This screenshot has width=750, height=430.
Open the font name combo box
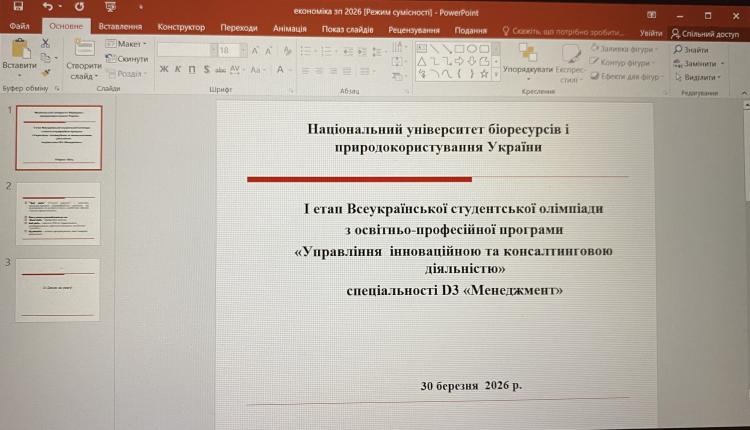coord(187,50)
